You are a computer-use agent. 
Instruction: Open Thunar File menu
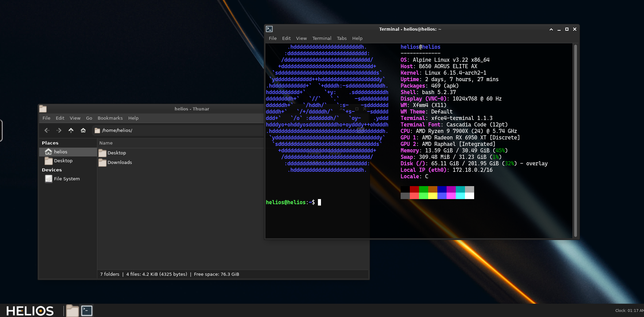coord(46,118)
